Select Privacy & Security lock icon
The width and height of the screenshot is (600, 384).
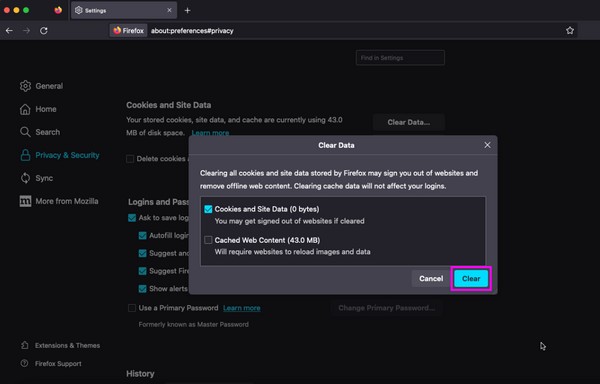click(25, 155)
